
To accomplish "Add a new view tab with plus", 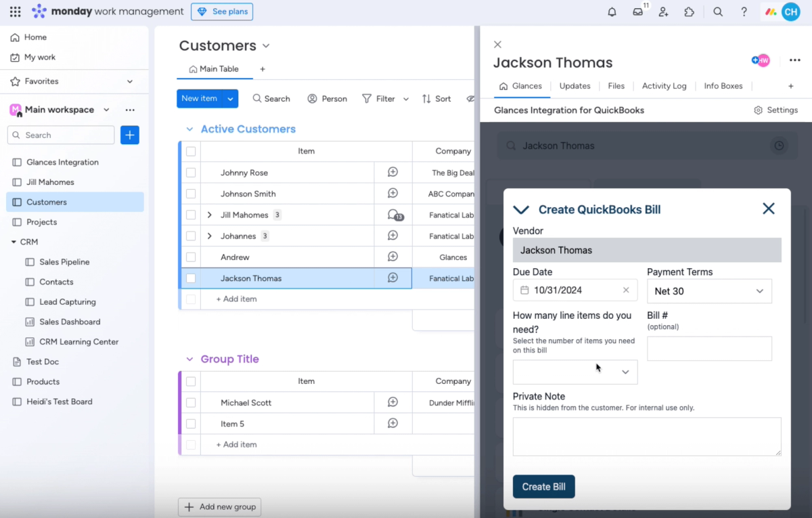I will (263, 69).
